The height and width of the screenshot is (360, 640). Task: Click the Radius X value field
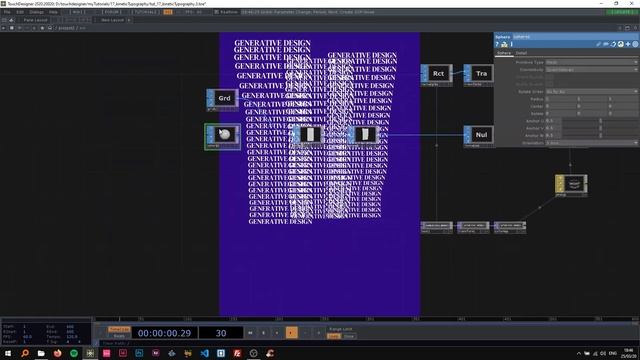561,99
